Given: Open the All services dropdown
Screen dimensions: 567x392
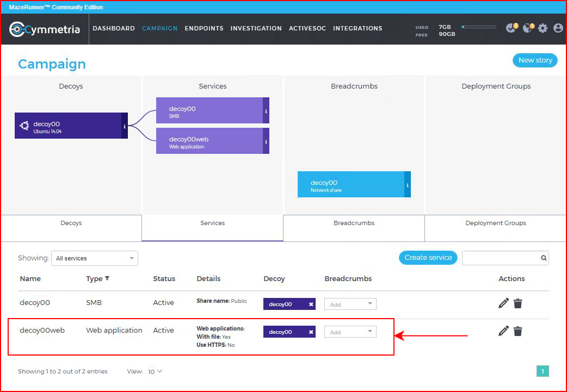Looking at the screenshot, I should click(x=95, y=258).
